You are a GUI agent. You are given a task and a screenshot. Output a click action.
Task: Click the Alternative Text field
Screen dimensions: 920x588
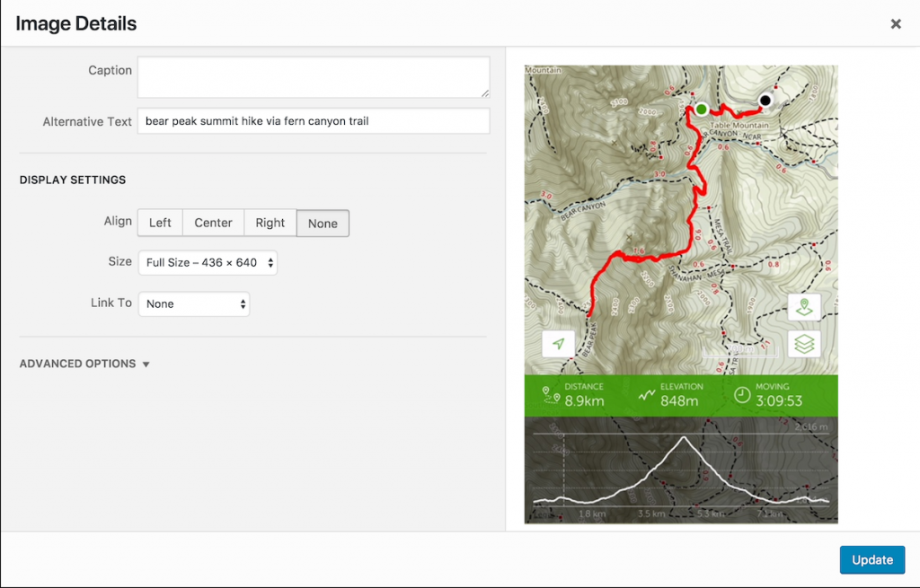tap(314, 121)
